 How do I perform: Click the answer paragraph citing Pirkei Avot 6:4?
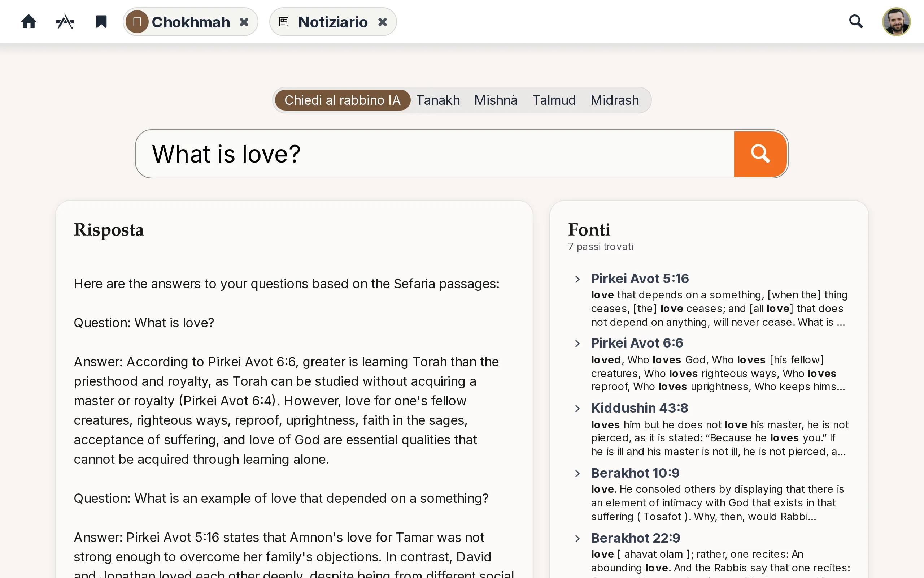pyautogui.click(x=286, y=411)
